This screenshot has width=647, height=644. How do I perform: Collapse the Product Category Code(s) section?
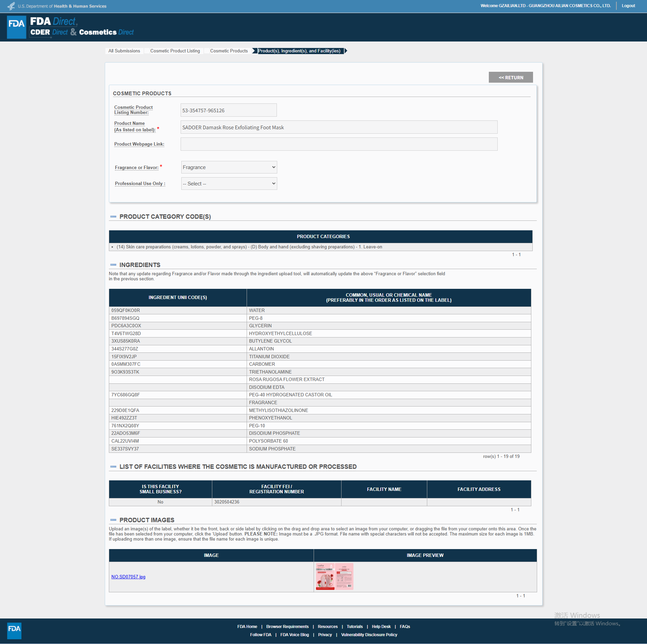pyautogui.click(x=113, y=217)
